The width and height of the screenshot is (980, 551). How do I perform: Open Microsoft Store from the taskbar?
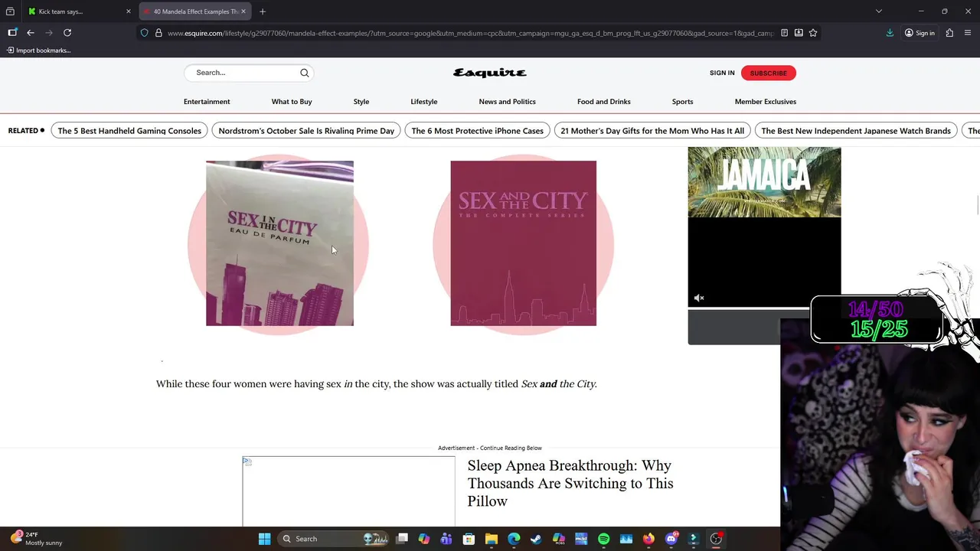tap(469, 539)
